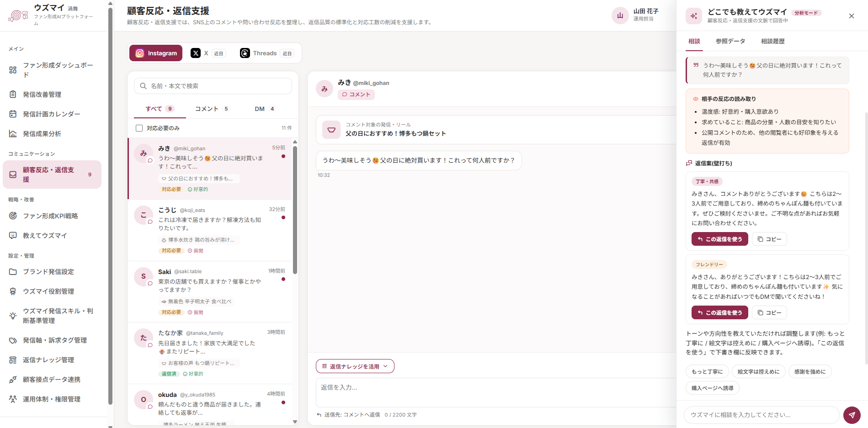Click the message list scrollbar
Image resolution: width=868 pixels, height=428 pixels.
pyautogui.click(x=295, y=210)
